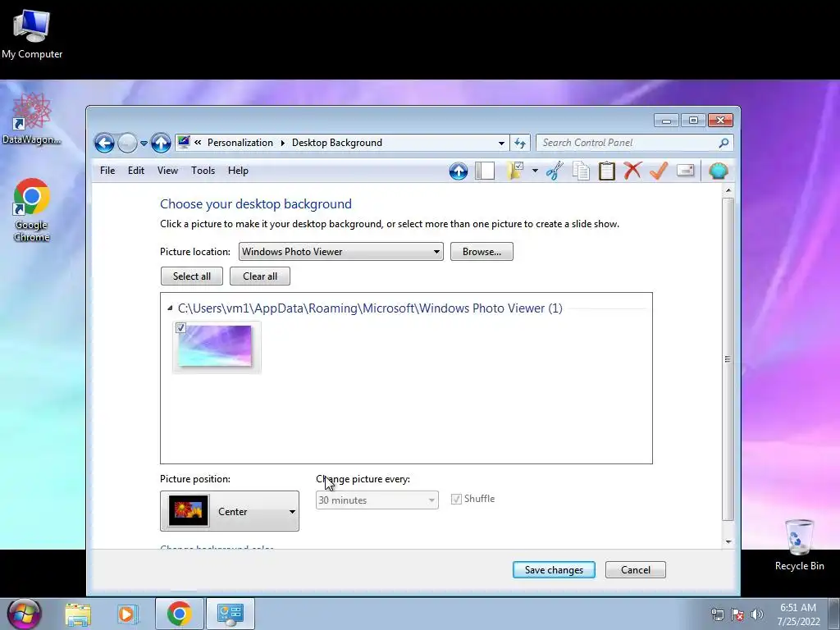Click the Cut scissors icon
Image resolution: width=840 pixels, height=630 pixels.
click(555, 171)
